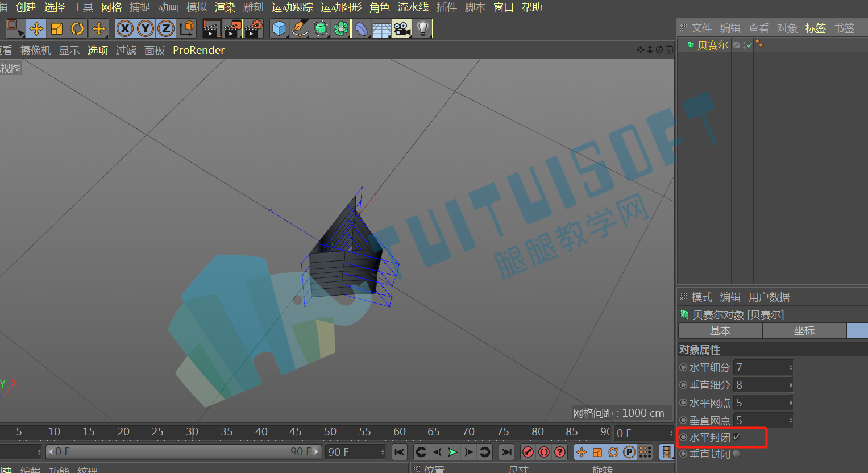Go to the start of the animation

point(400,452)
